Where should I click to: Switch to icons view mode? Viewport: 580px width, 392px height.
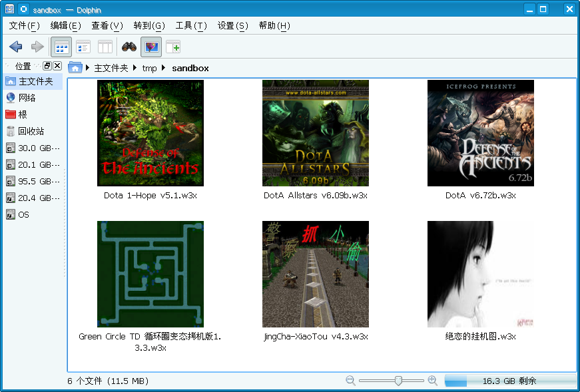61,47
